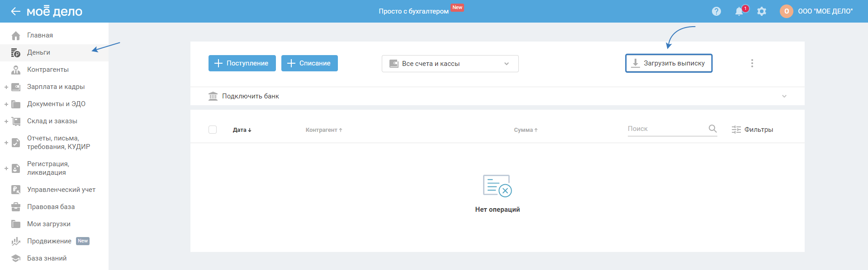Sort by Дата column header

click(242, 130)
